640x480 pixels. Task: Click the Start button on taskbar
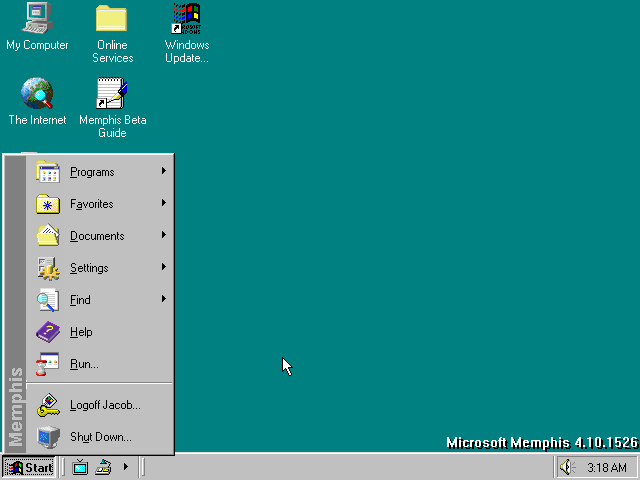click(29, 467)
